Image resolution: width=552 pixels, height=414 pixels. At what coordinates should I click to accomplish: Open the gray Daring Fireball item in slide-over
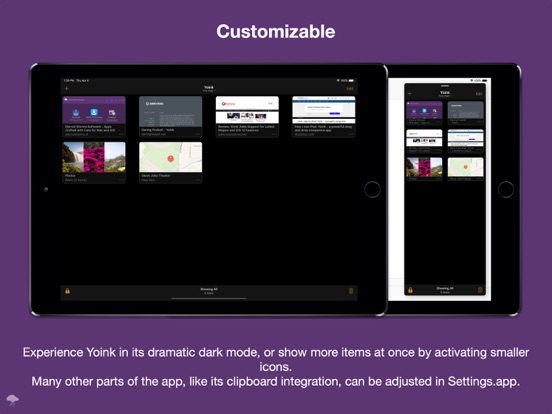[465, 113]
